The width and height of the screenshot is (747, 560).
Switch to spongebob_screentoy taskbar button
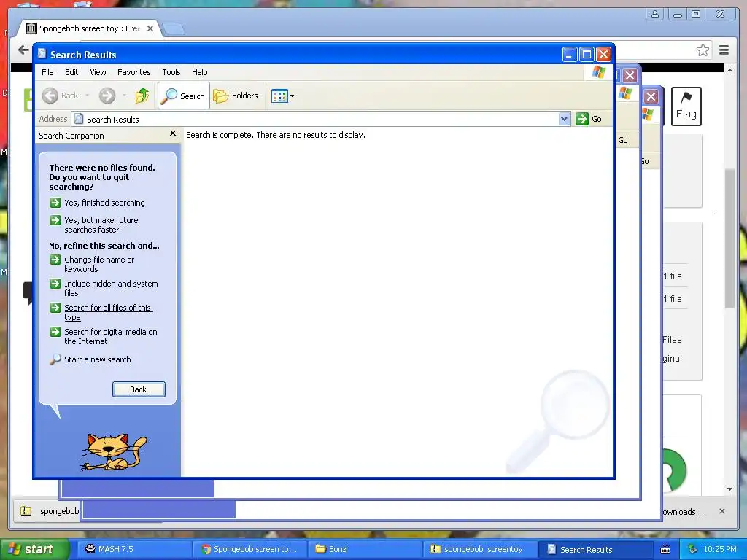(x=480, y=550)
